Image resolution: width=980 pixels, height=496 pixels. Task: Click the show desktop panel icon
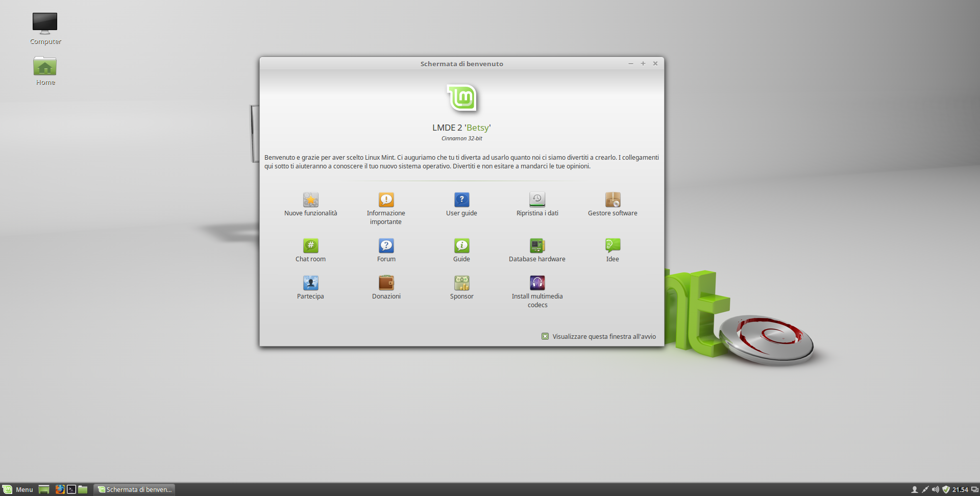tap(44, 489)
